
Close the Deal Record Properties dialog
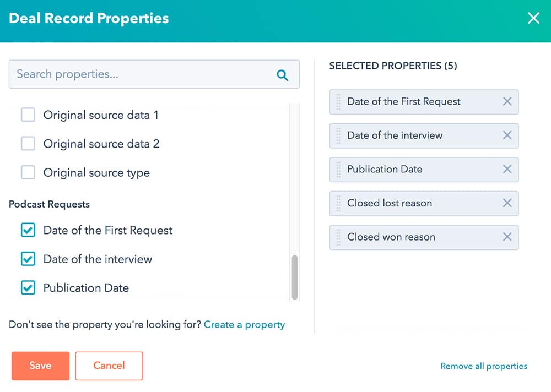(x=533, y=18)
